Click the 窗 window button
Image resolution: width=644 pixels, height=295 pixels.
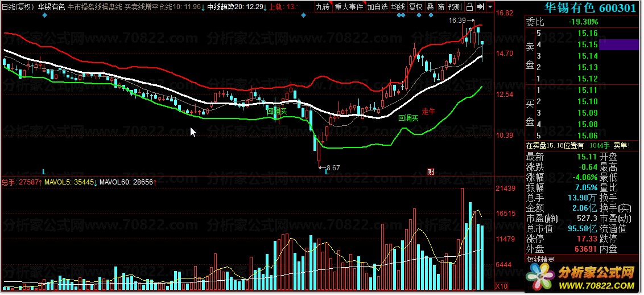441,7
